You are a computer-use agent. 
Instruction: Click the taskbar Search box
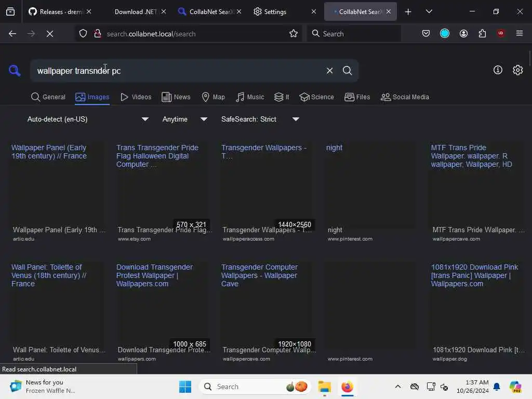255,387
